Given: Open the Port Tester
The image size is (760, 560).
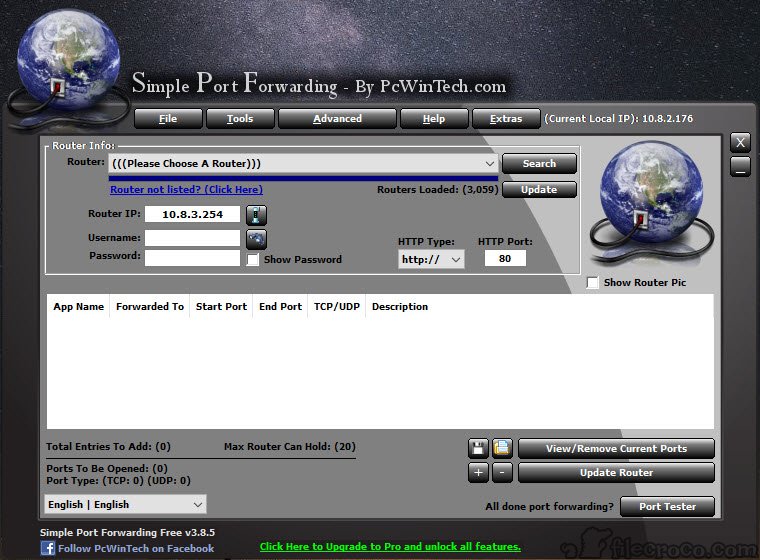Looking at the screenshot, I should [667, 506].
